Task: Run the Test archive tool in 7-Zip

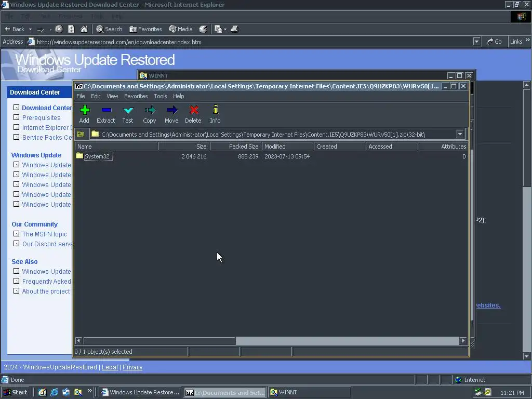Action: [128, 114]
